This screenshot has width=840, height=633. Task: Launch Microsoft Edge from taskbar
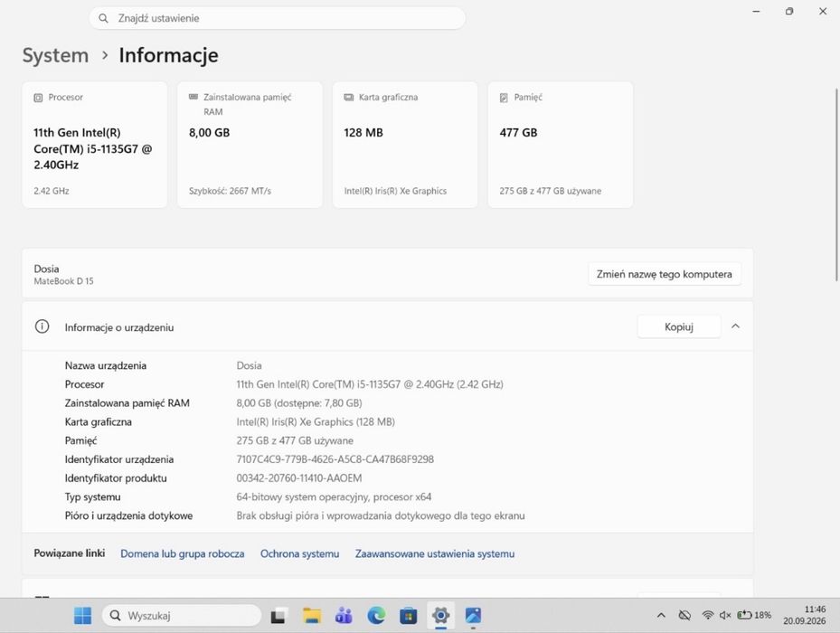376,615
